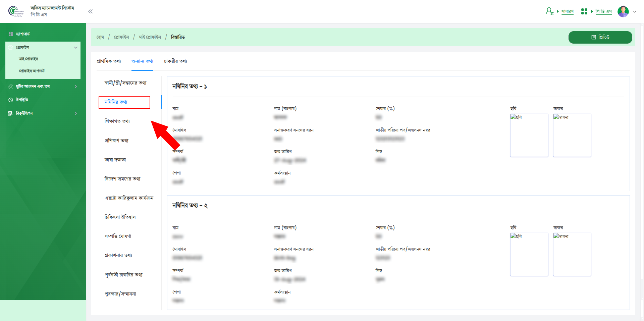
Task: Switch to the চাকরীর তথ্য tab
Action: (x=175, y=61)
